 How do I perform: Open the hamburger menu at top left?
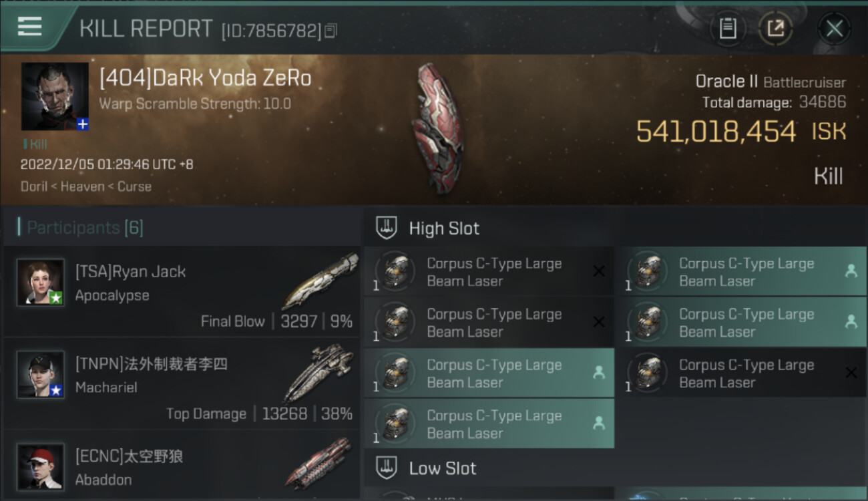[x=29, y=27]
